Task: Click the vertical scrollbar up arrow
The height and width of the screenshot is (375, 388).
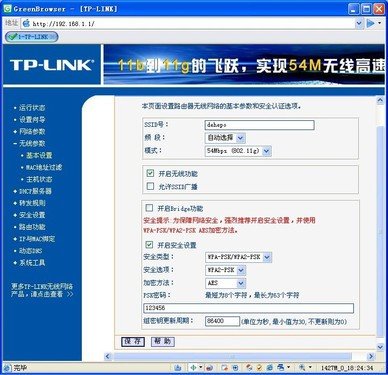Action: pos(380,100)
